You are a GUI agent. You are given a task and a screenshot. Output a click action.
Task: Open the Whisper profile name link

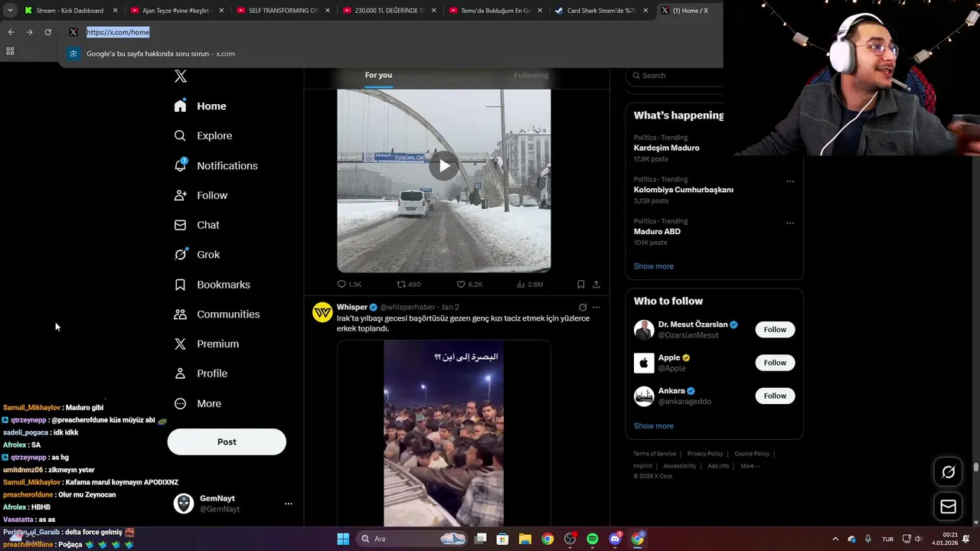pos(352,307)
